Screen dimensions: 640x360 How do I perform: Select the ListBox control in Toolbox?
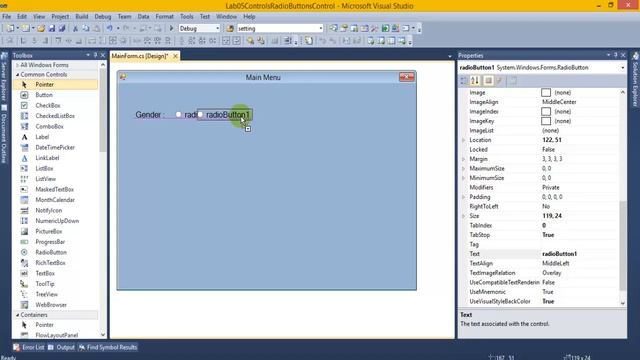[55, 168]
